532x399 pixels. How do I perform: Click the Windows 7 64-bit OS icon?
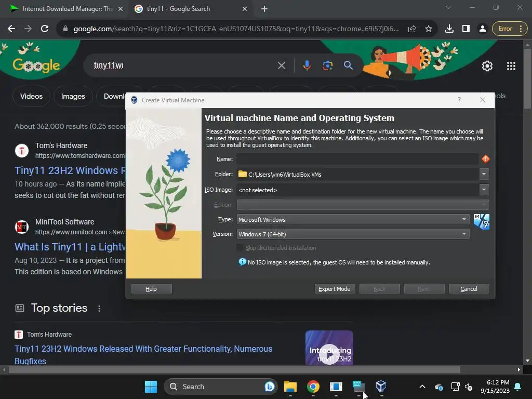pos(482,222)
